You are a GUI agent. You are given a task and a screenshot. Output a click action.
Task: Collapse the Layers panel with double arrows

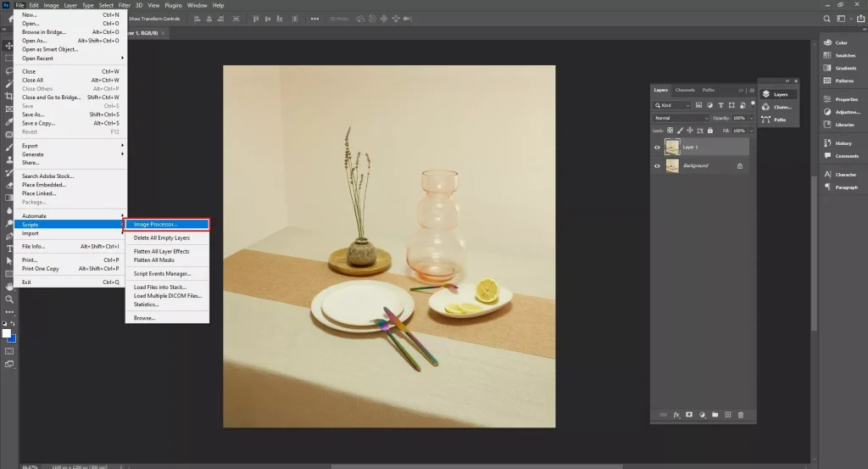tap(741, 90)
